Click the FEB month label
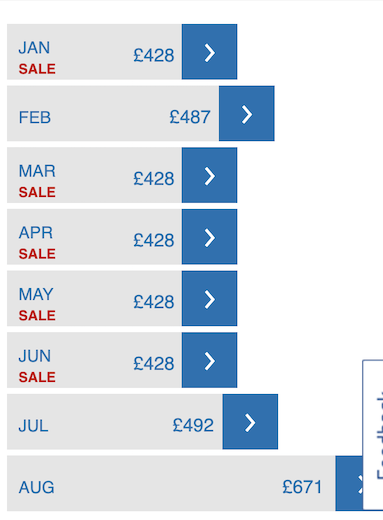The height and width of the screenshot is (520, 383). coord(35,117)
